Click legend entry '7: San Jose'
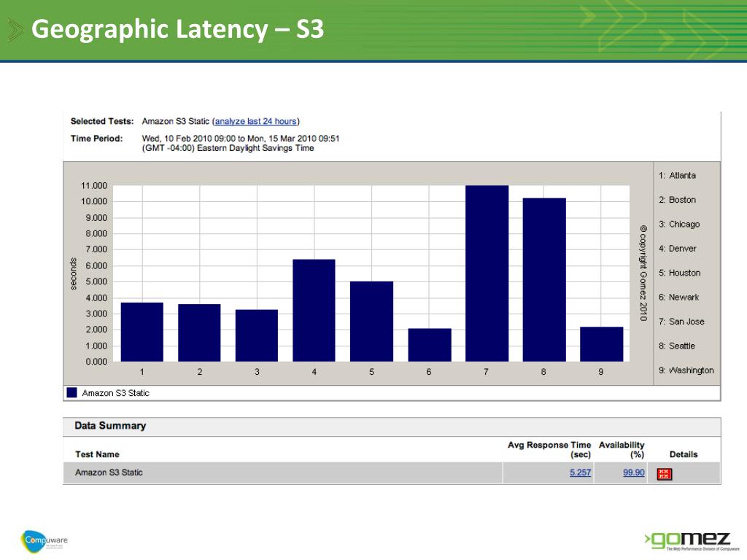747x560 pixels. tap(681, 322)
